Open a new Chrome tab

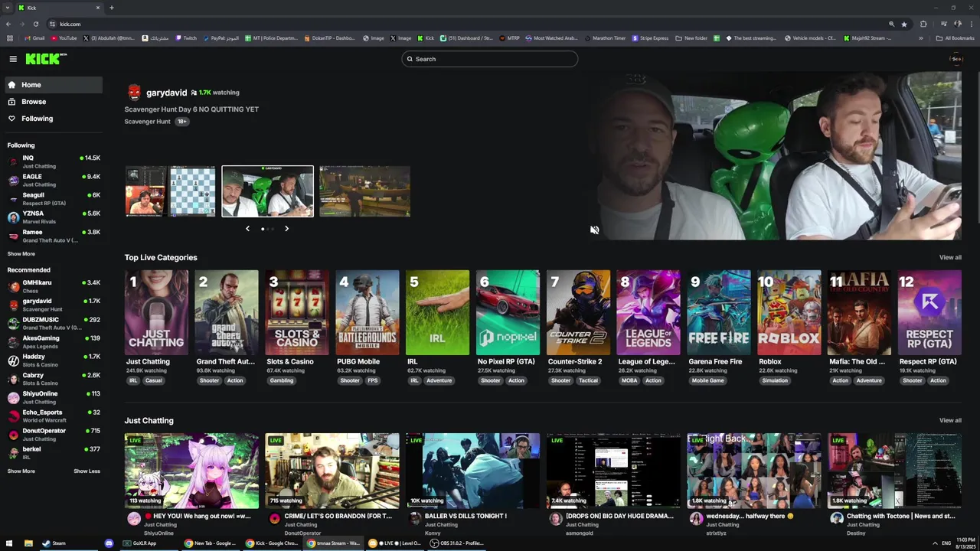coord(112,8)
